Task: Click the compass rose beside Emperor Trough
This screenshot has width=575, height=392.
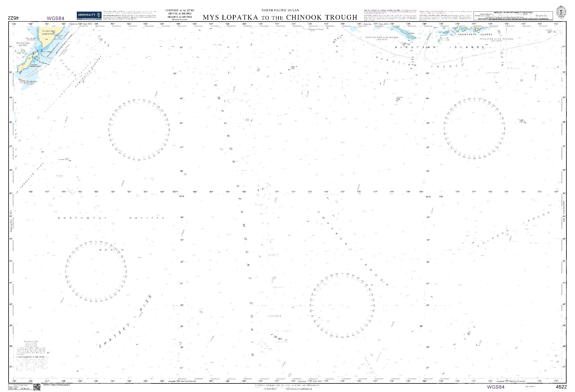Action: pos(342,305)
